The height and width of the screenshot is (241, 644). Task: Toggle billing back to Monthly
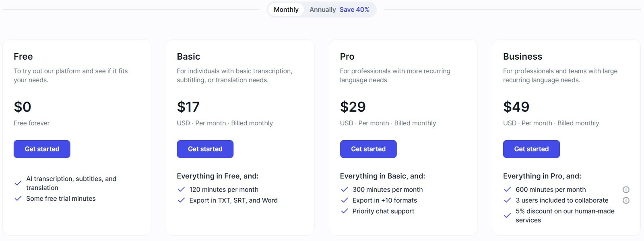click(x=286, y=9)
